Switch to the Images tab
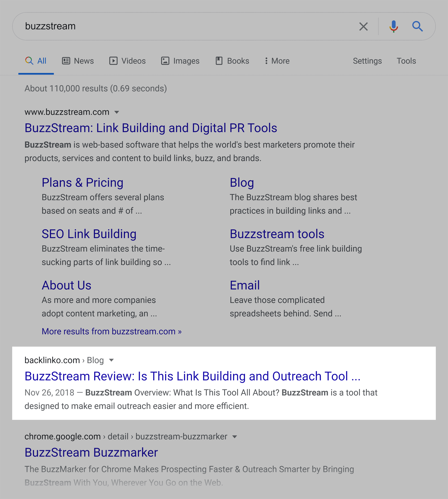This screenshot has width=448, height=499. [x=180, y=61]
